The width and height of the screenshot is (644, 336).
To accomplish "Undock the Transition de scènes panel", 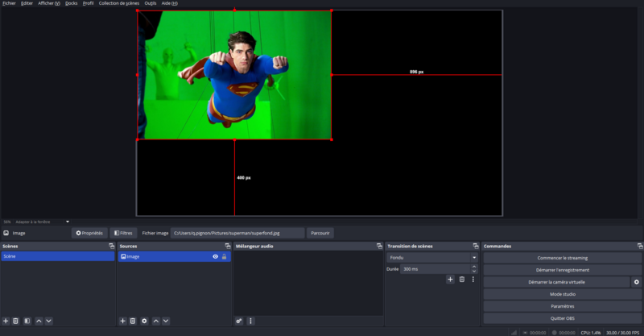I will point(476,246).
